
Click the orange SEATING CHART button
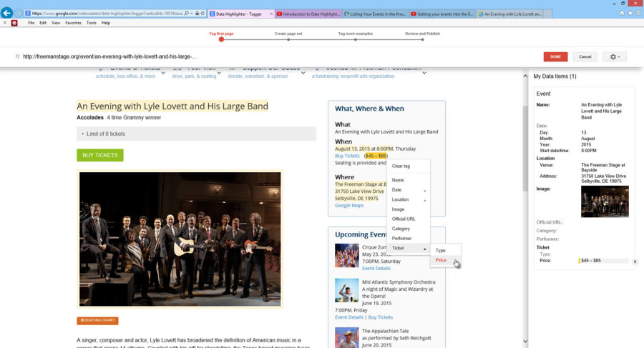[97, 321]
